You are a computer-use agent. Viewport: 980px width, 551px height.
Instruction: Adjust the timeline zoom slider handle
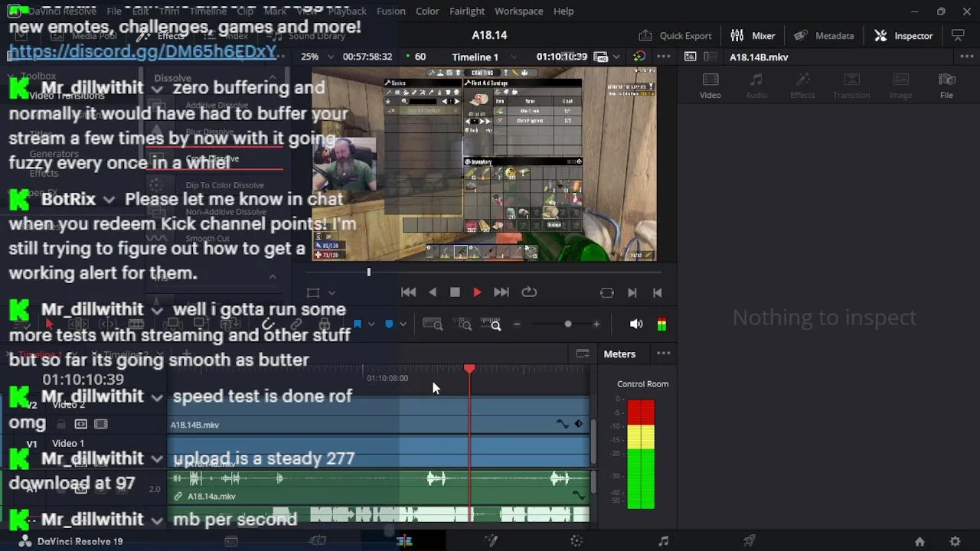(568, 324)
